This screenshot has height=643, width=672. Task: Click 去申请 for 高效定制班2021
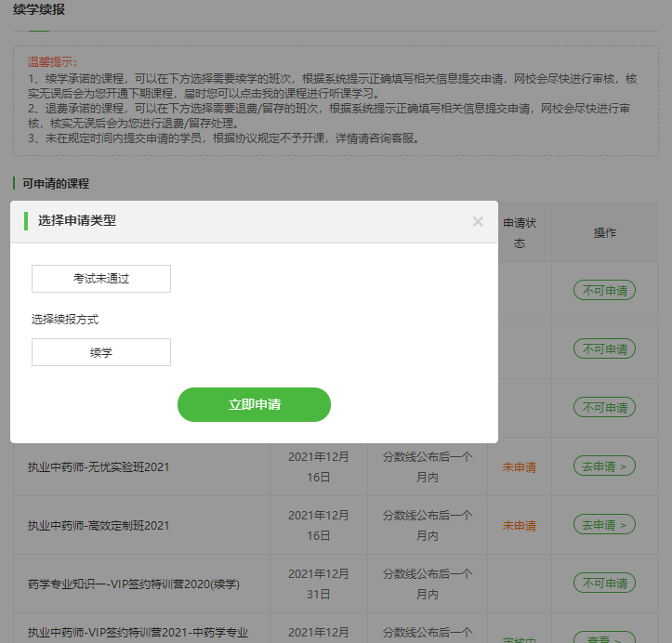coord(604,525)
